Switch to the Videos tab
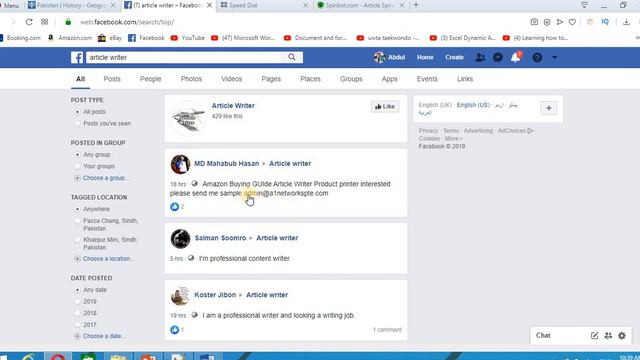The image size is (640, 360). click(x=231, y=79)
